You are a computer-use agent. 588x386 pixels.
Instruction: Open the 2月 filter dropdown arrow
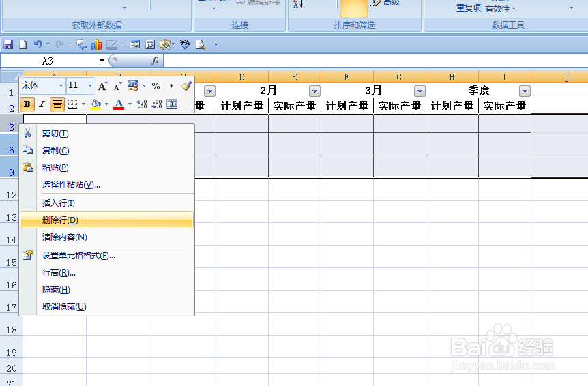point(314,91)
